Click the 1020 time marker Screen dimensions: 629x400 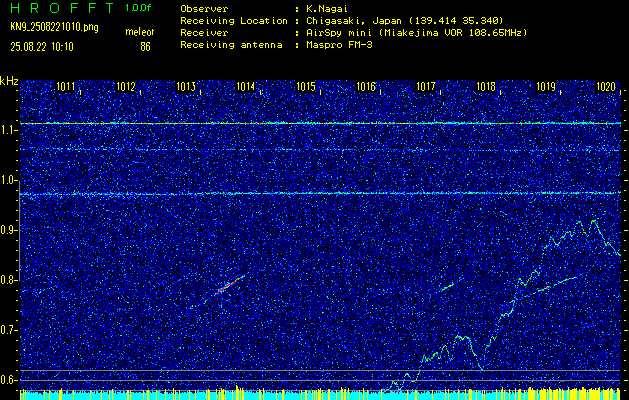(606, 87)
